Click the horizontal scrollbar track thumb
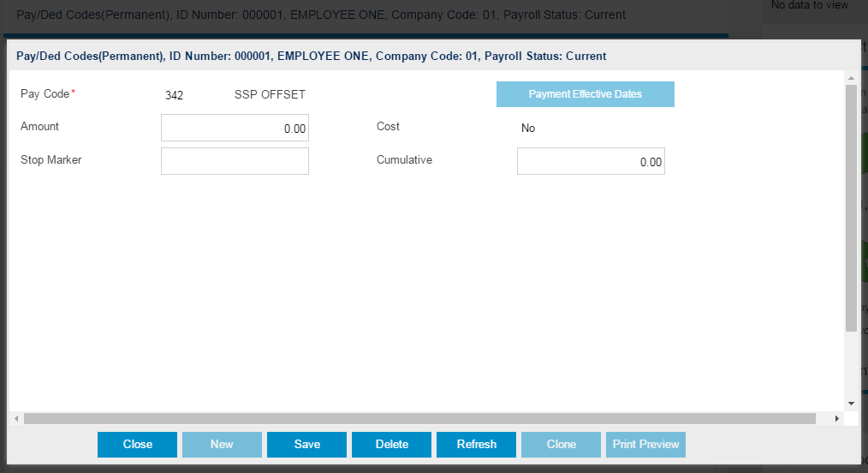Screen dimensions: 868x473 pyautogui.click(x=419, y=419)
